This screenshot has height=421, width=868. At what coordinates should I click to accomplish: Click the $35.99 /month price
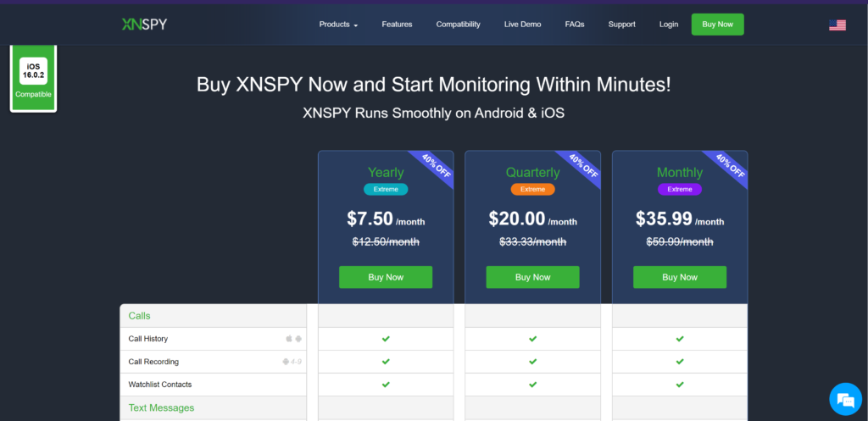(680, 219)
